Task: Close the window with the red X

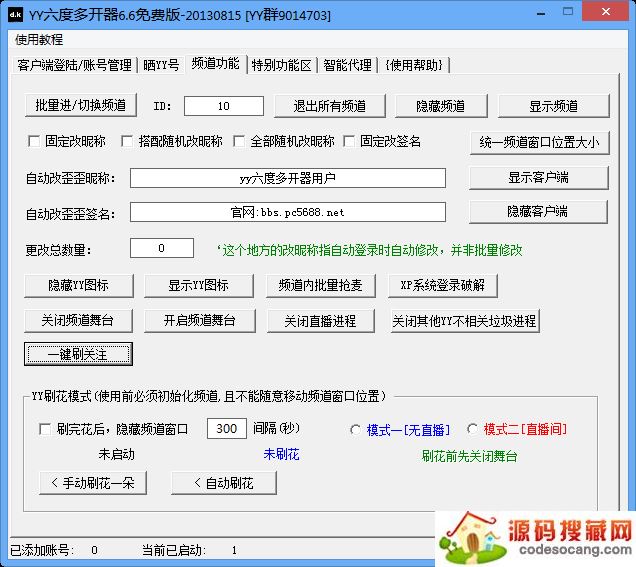Action: [610, 12]
